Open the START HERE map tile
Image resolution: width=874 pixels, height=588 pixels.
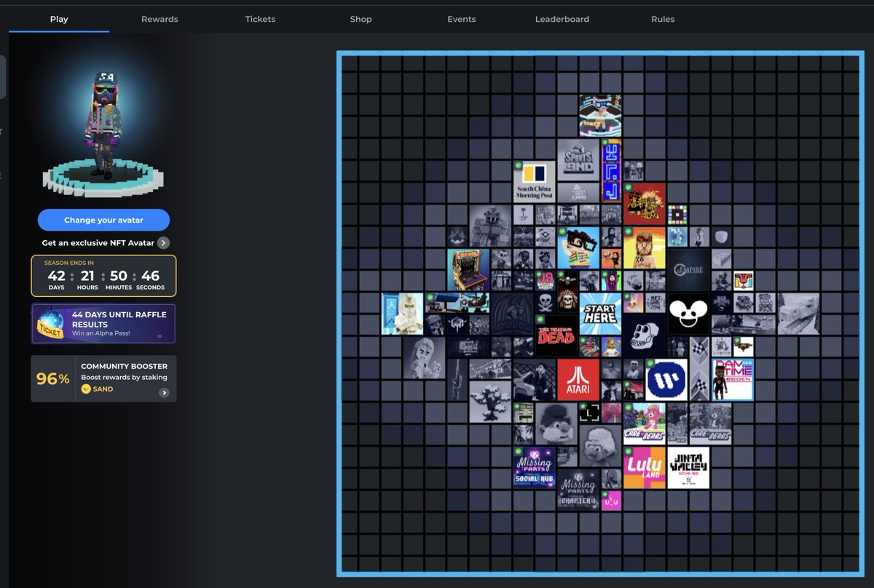[x=600, y=314]
